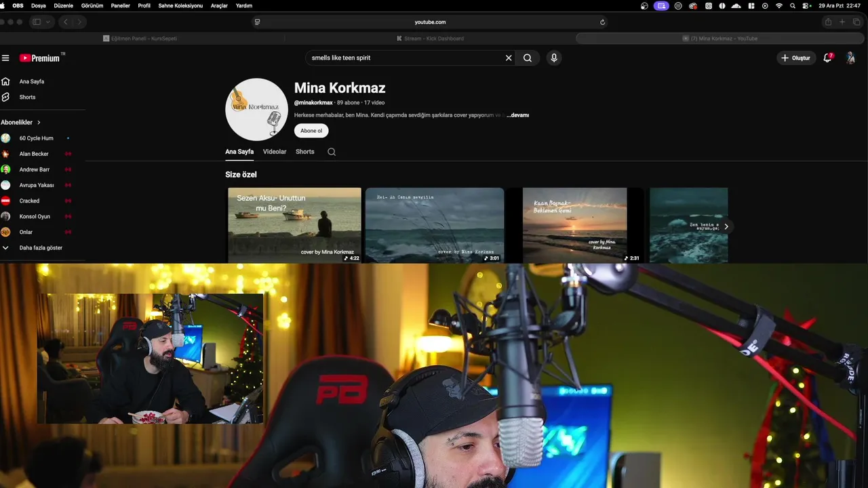This screenshot has height=488, width=868.
Task: Subscribe with Abone ol button
Action: 311,131
